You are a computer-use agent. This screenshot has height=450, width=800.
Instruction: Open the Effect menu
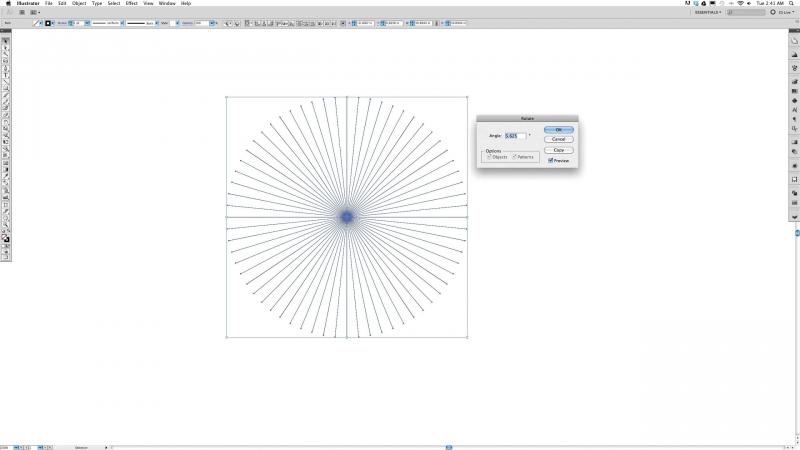(x=131, y=4)
